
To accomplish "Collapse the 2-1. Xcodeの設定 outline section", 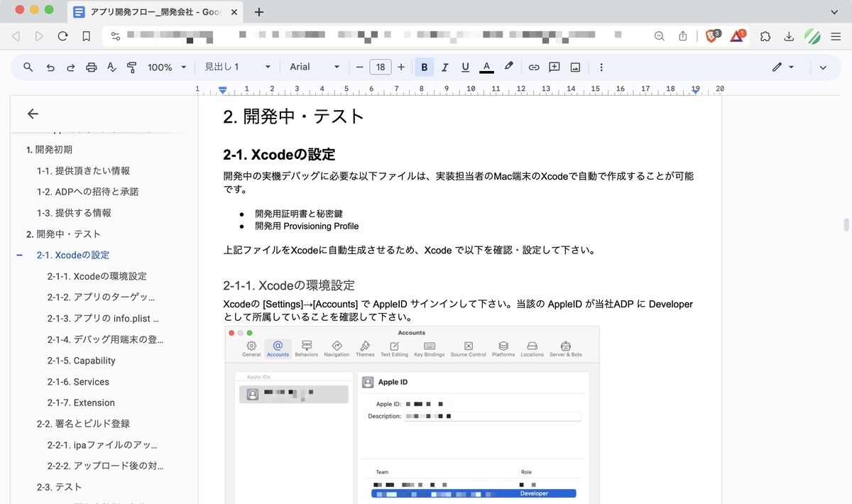I will point(19,255).
